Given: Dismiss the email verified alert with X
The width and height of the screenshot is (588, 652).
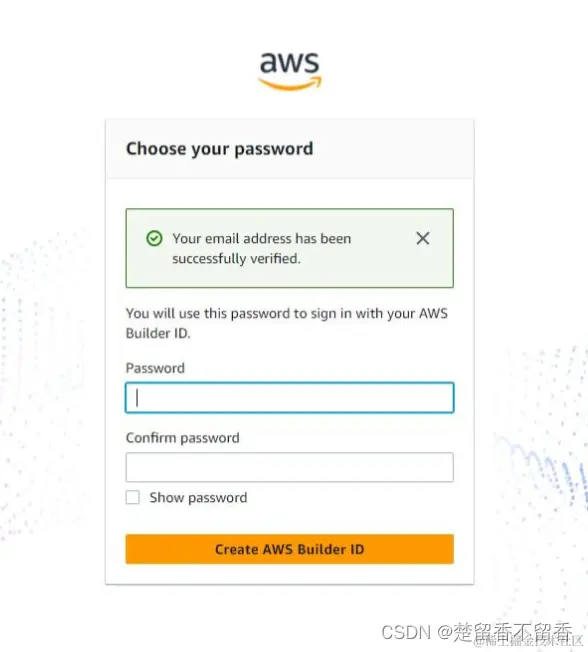Looking at the screenshot, I should pyautogui.click(x=423, y=238).
